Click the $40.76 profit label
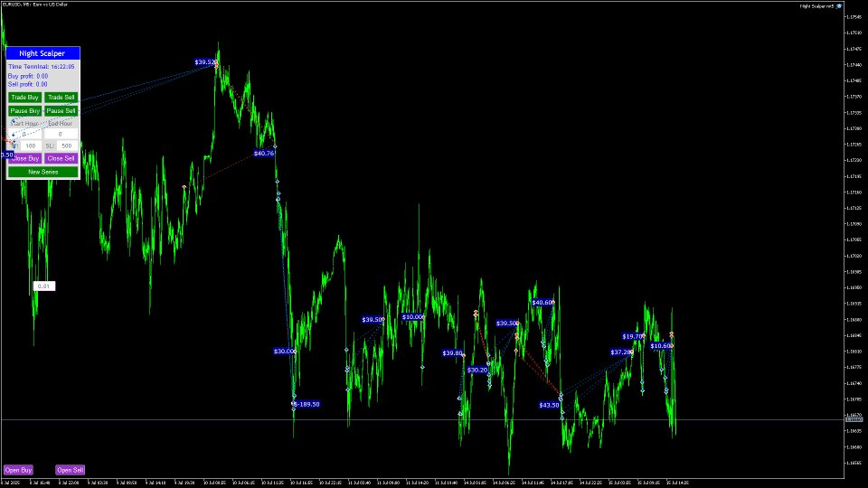 point(263,154)
